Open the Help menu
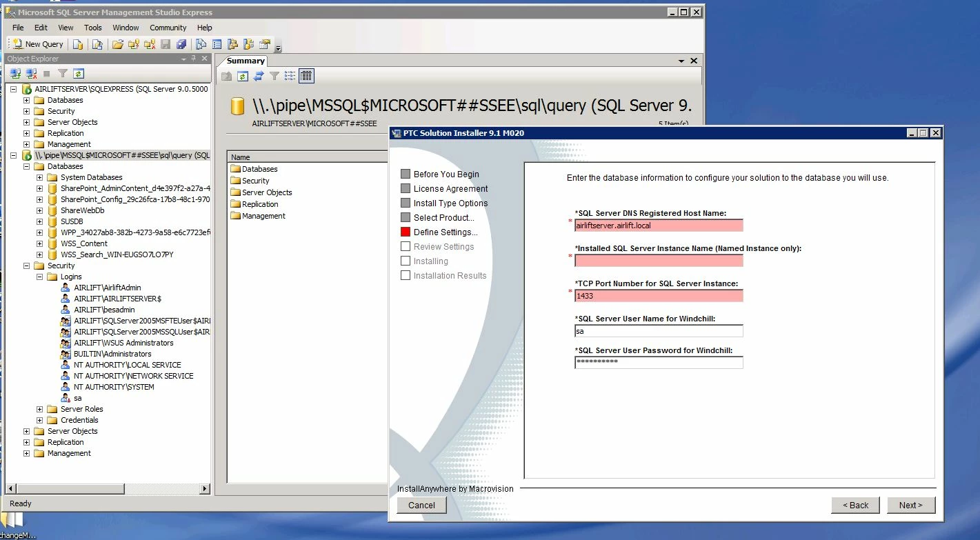 [x=205, y=28]
